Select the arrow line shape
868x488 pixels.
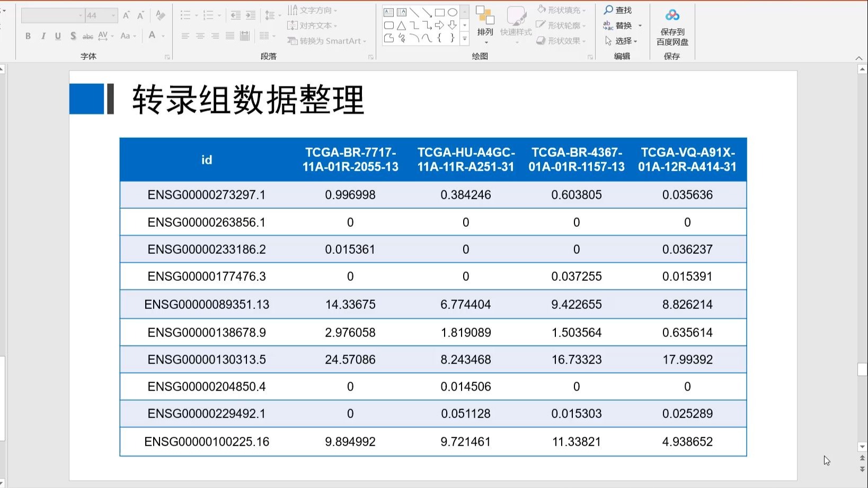[427, 12]
